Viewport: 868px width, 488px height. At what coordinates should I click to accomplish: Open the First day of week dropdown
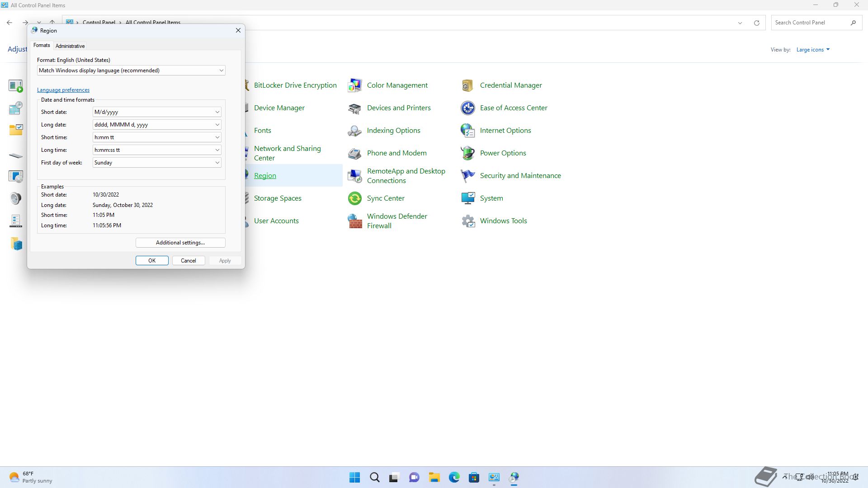coord(157,163)
